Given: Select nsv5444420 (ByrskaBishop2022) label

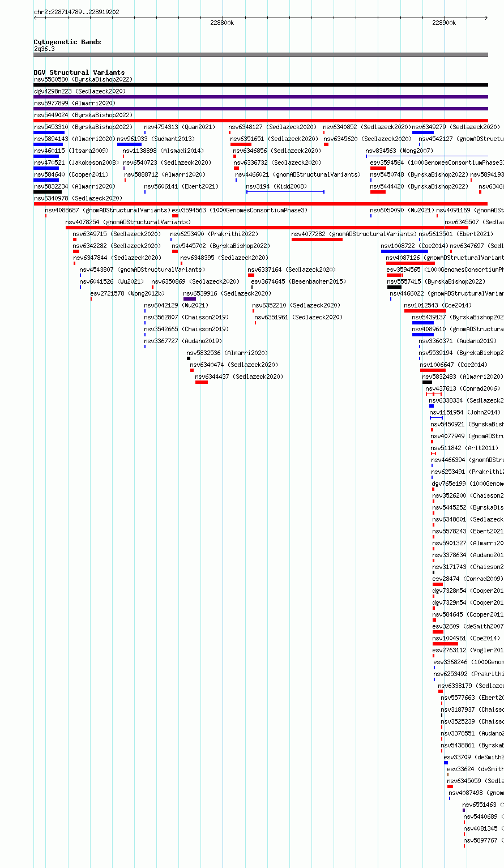Looking at the screenshot, I should (420, 186).
